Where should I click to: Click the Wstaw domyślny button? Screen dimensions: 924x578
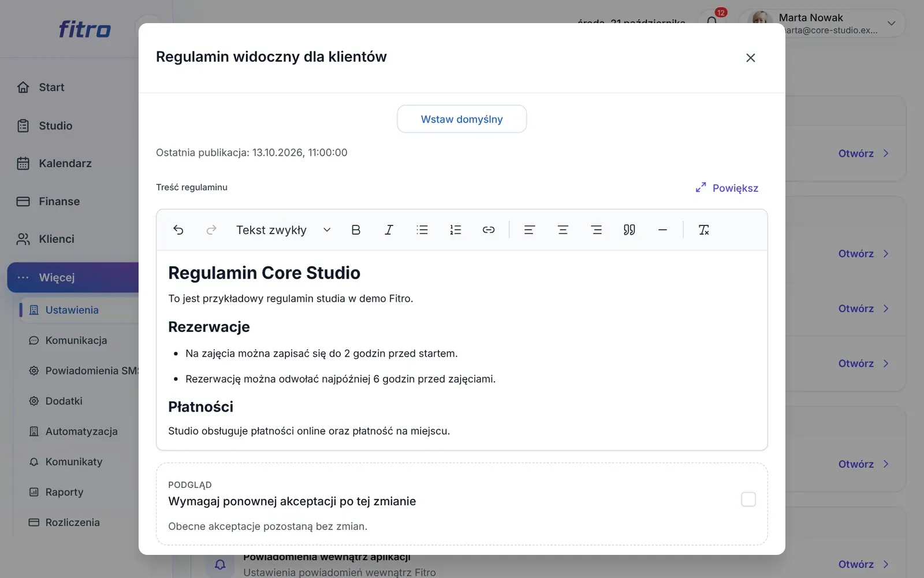click(x=462, y=119)
